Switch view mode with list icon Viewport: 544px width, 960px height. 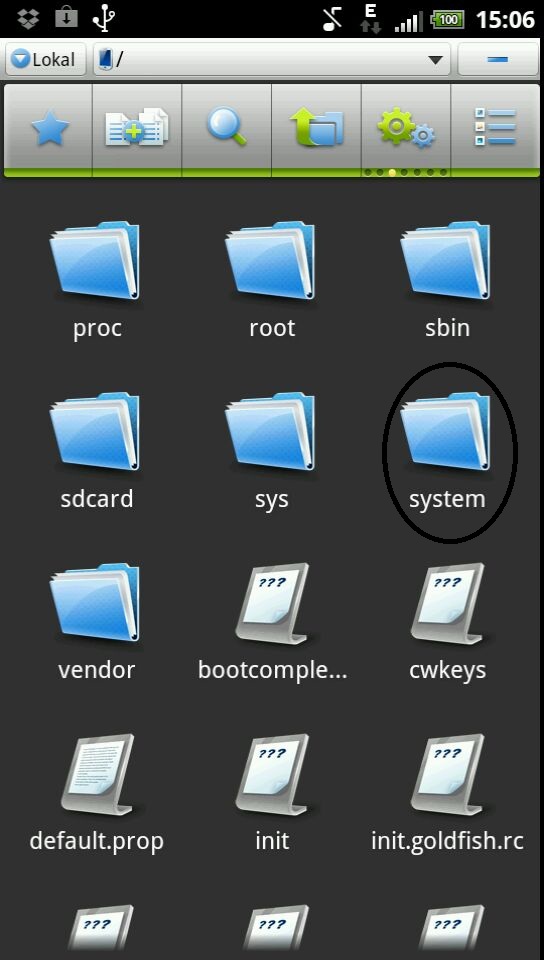(x=495, y=128)
